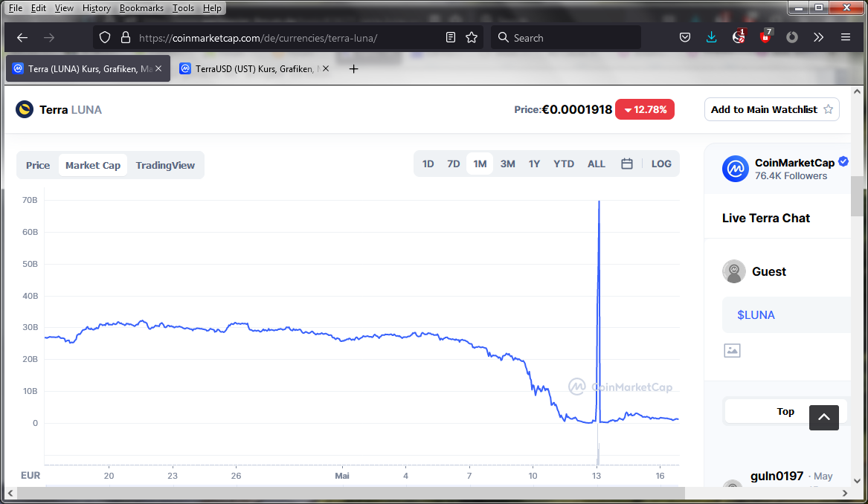Select the 1D time range
This screenshot has height=504, width=868.
[x=428, y=164]
